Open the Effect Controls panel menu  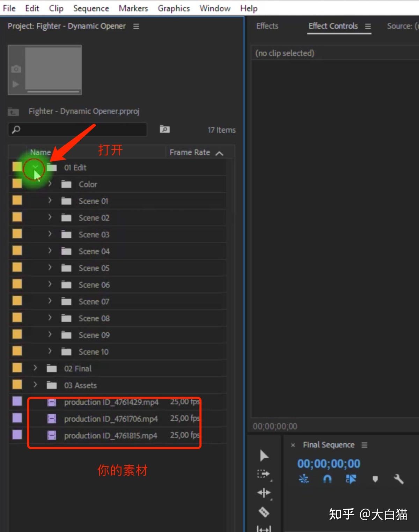[x=368, y=26]
